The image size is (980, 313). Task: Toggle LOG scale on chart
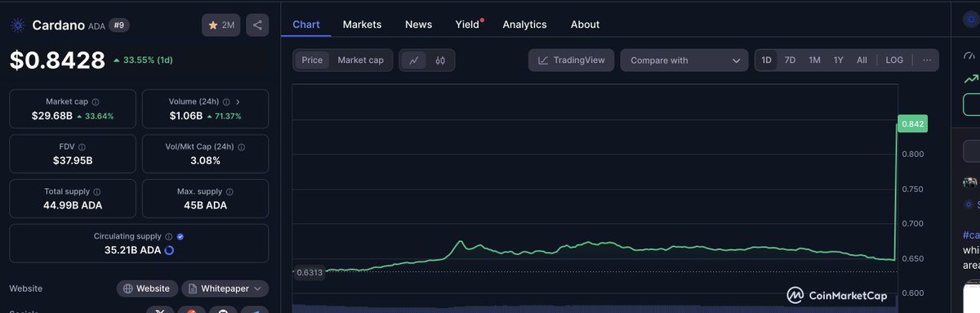point(895,60)
